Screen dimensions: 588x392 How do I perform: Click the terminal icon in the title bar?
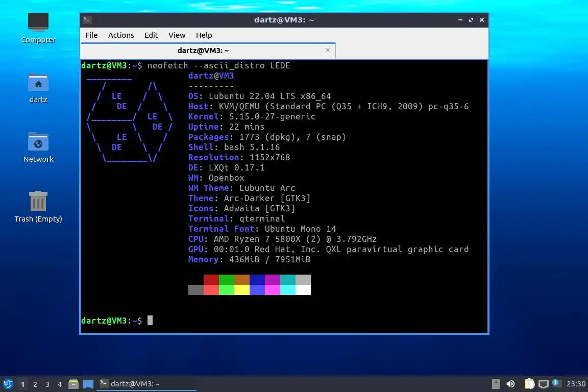point(87,20)
